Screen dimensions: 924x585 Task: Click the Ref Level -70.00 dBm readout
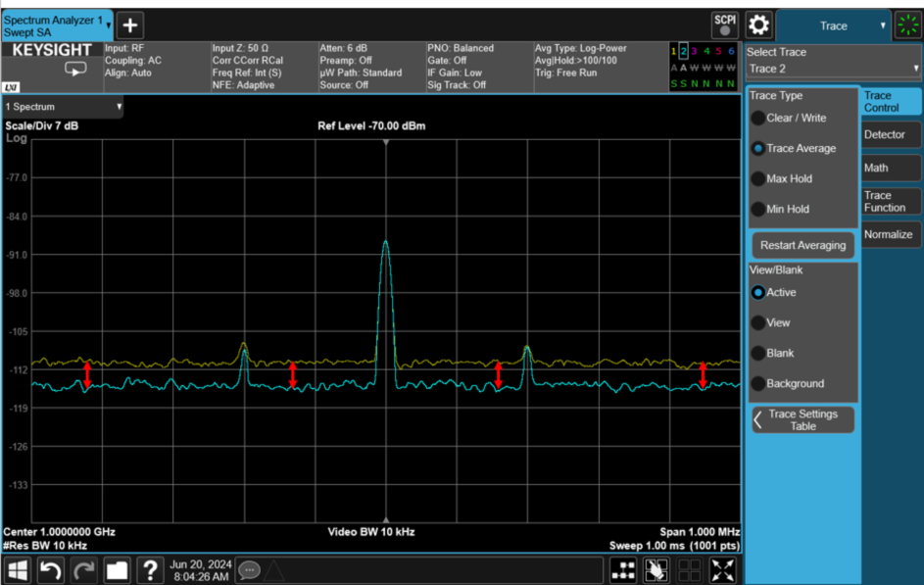(371, 126)
